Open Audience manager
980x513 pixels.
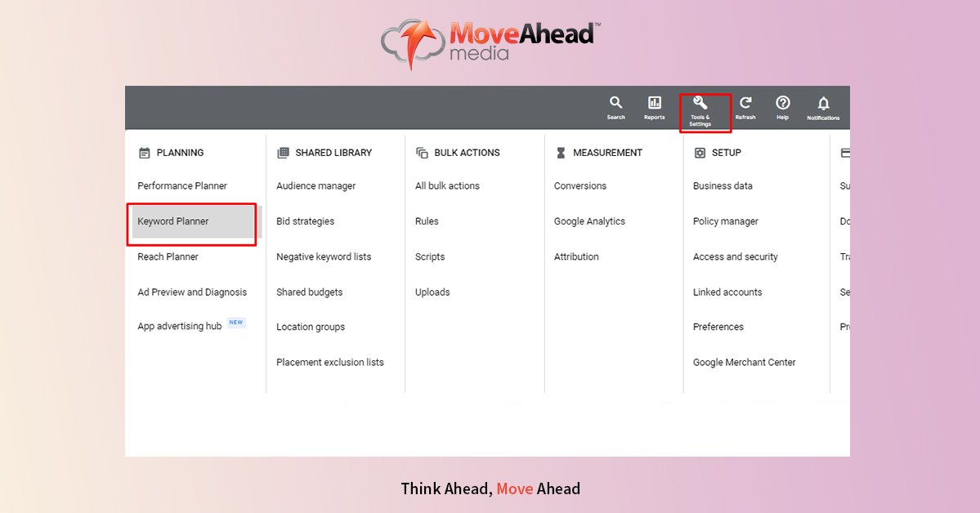tap(315, 185)
